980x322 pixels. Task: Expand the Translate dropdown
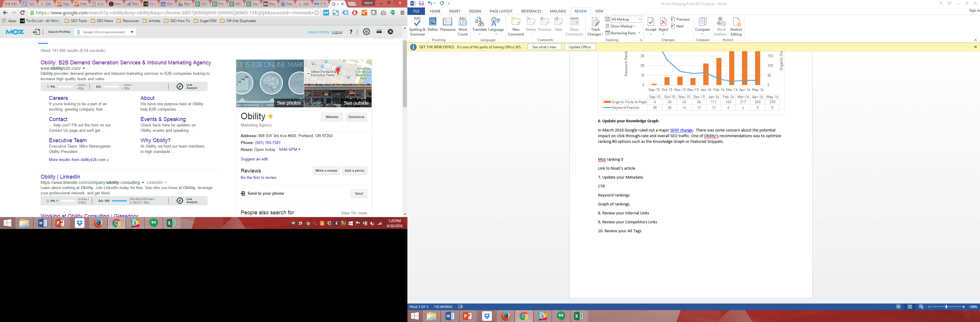479,34
